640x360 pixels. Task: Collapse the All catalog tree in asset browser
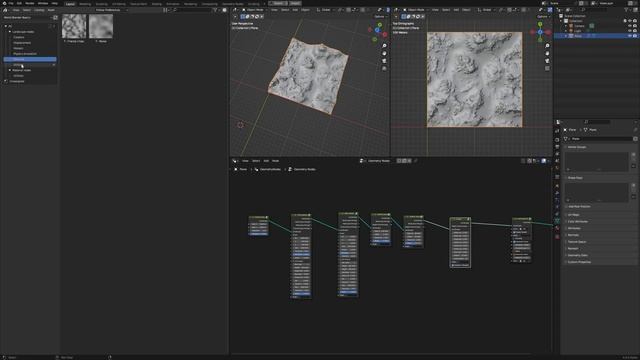6,26
